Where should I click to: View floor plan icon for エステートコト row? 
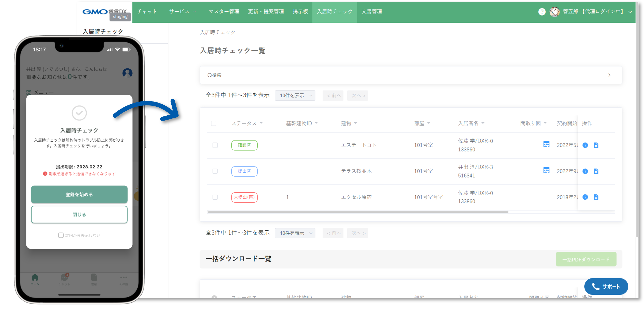click(546, 144)
